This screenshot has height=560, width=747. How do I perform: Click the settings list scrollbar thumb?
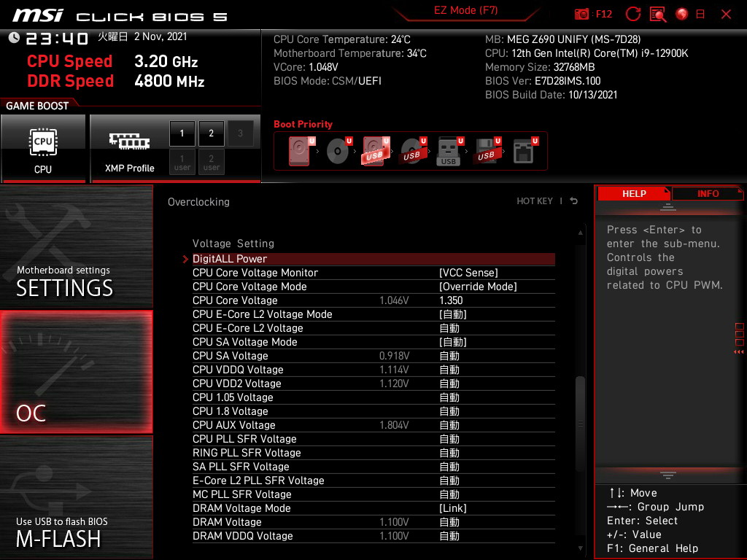[x=580, y=424]
